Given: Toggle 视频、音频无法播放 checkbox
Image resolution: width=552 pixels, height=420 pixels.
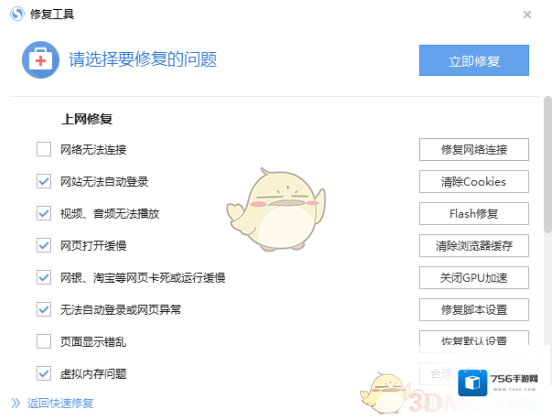Looking at the screenshot, I should 44,213.
